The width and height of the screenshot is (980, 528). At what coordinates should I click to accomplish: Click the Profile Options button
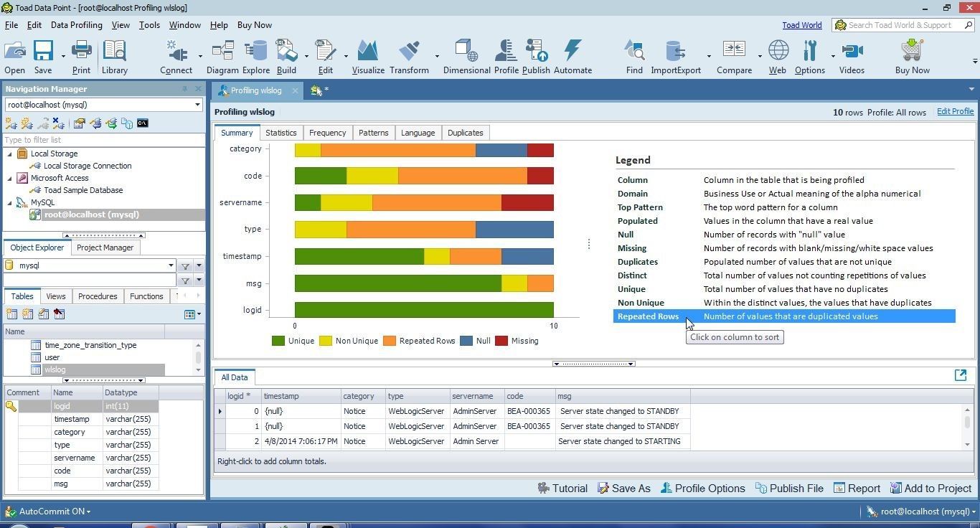(702, 489)
